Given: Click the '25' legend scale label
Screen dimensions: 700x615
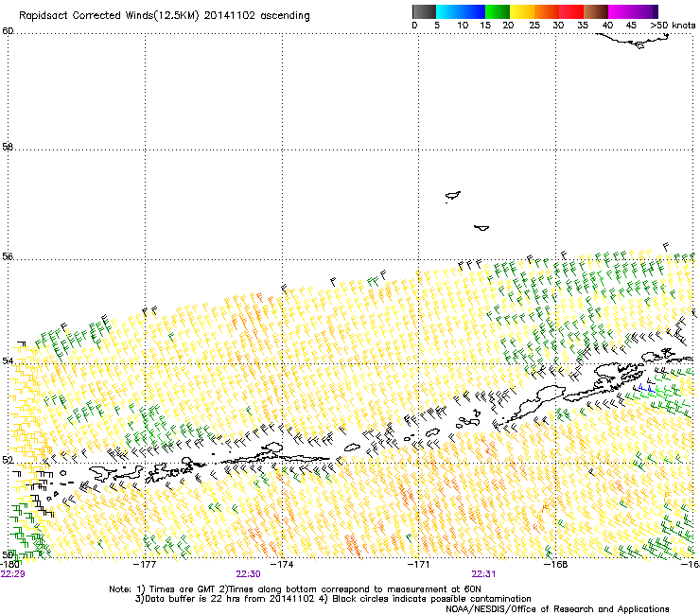Looking at the screenshot, I should (x=534, y=25).
